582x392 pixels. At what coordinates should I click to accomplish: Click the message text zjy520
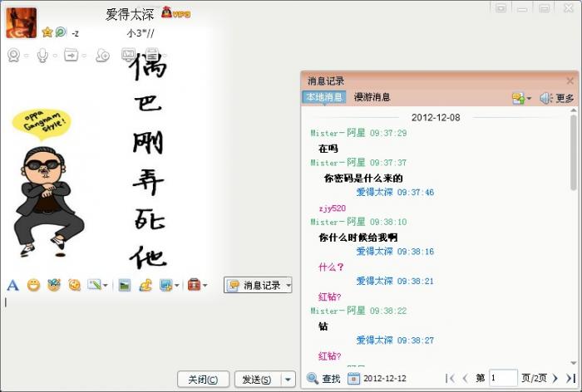333,208
